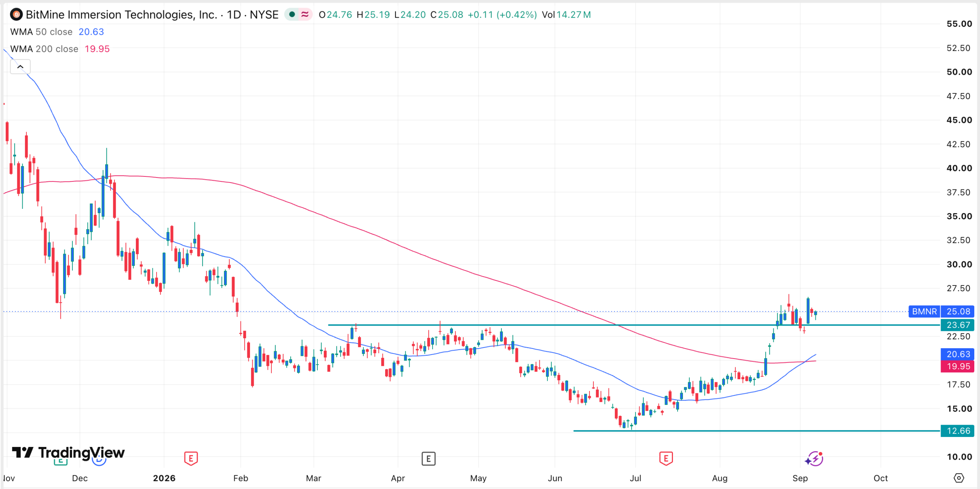980x489 pixels.
Task: Open red earnings marker near January 2026
Action: click(x=191, y=458)
